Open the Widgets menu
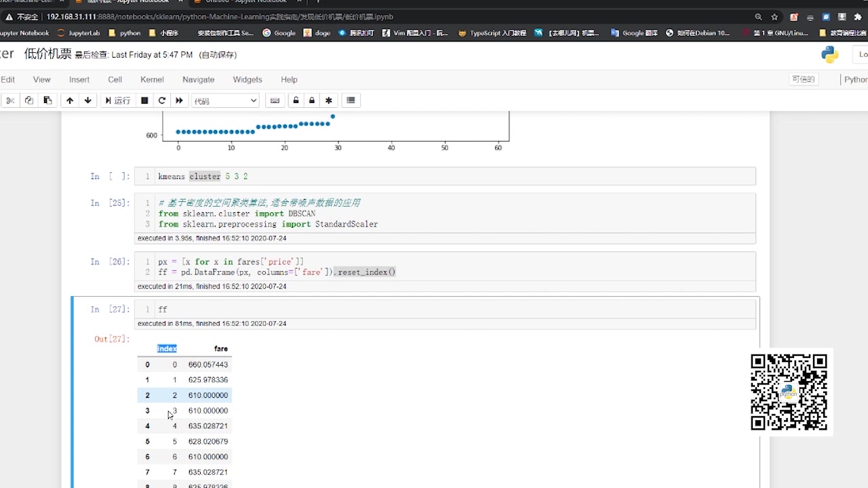The height and width of the screenshot is (488, 868). coord(248,79)
